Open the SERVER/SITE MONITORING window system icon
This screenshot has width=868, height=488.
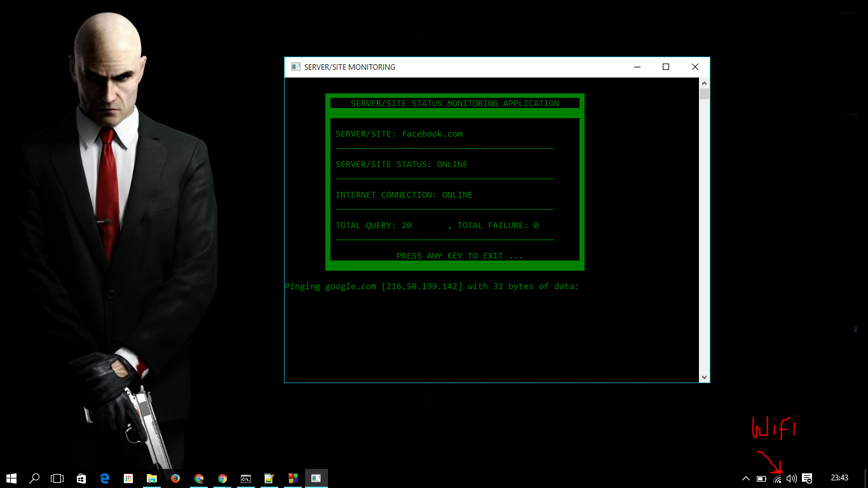click(x=295, y=67)
